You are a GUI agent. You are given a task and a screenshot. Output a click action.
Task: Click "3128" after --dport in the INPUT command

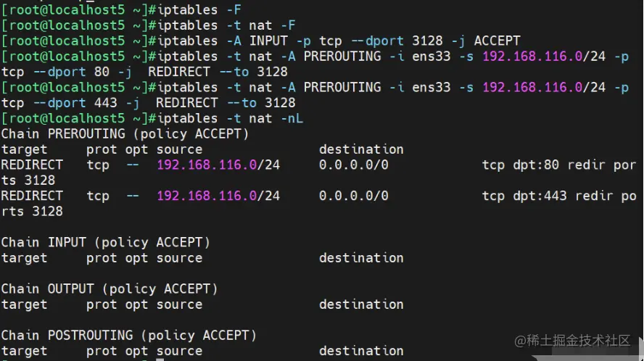pos(428,41)
